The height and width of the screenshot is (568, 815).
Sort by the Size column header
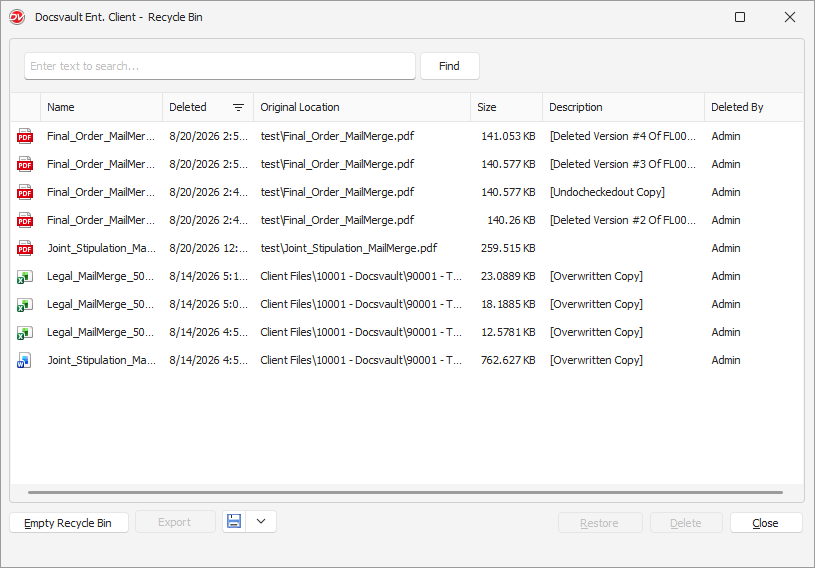[x=506, y=107]
